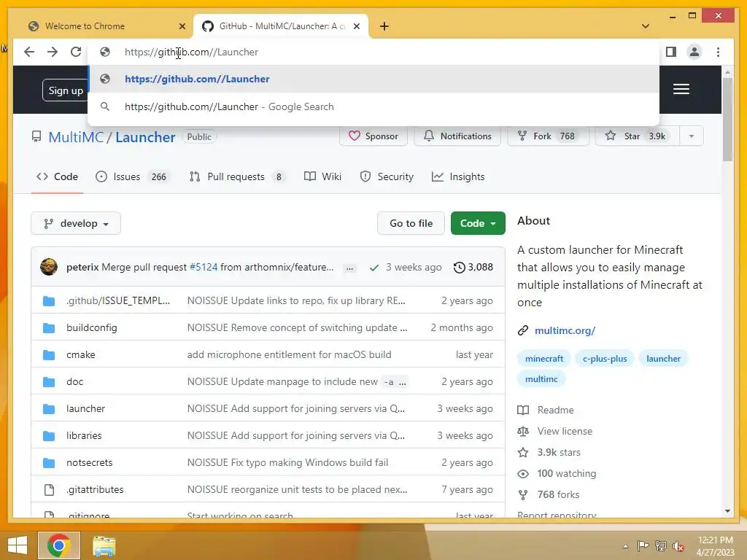Viewport: 747px width, 560px height.
Task: Open a new tab with the plus button
Action: 384,26
